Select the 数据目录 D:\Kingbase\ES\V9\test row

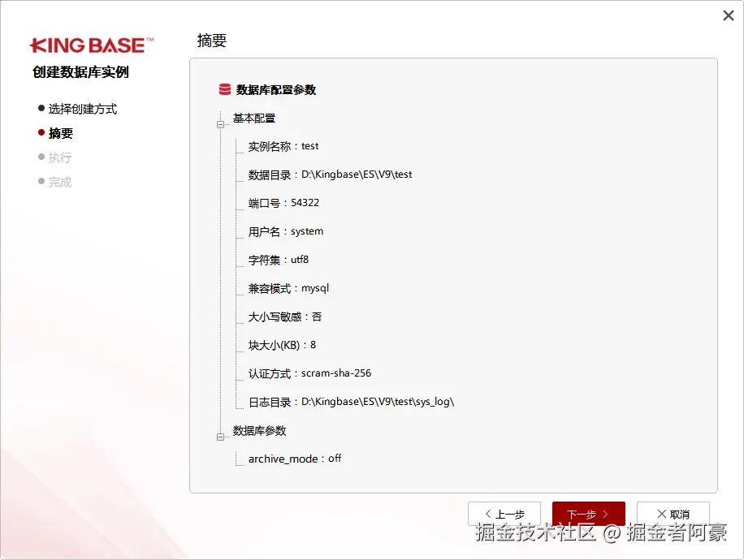pyautogui.click(x=331, y=174)
